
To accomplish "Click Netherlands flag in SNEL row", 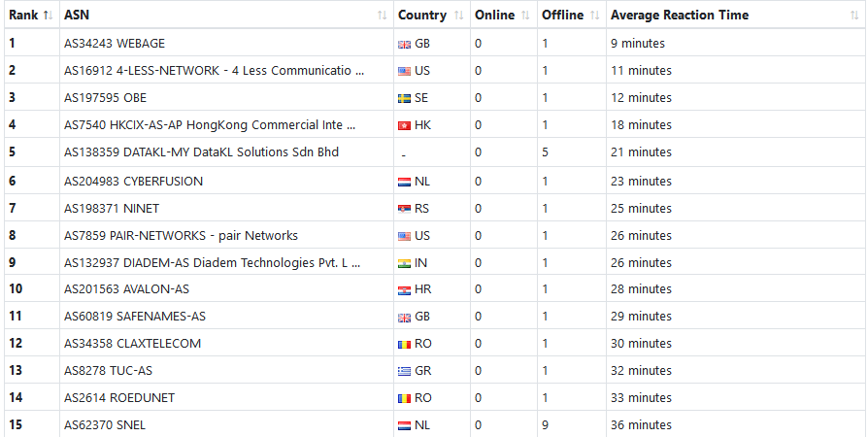I will tap(404, 426).
